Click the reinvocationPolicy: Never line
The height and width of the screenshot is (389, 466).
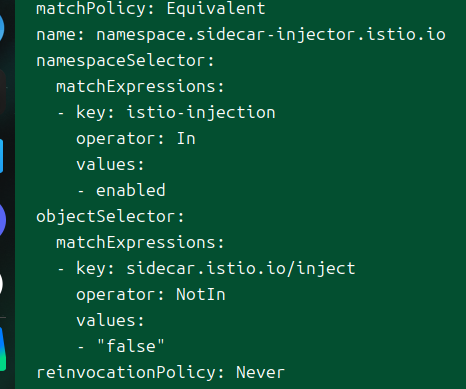pos(161,373)
